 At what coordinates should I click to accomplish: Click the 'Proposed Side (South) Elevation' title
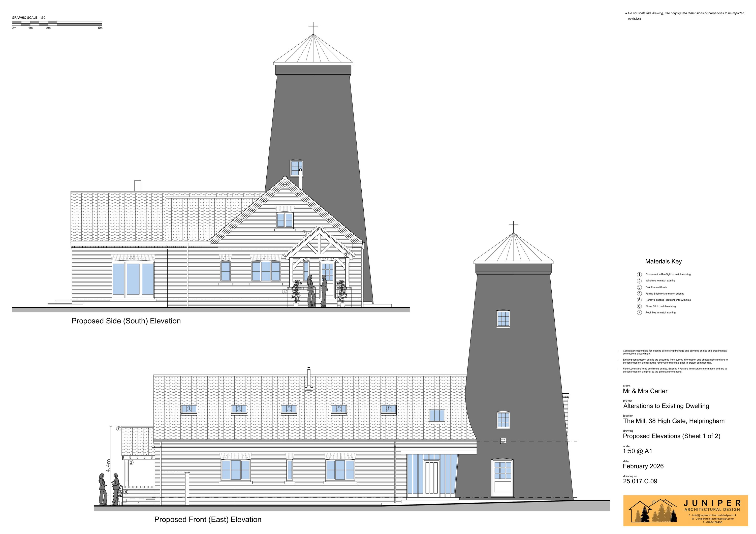[126, 321]
